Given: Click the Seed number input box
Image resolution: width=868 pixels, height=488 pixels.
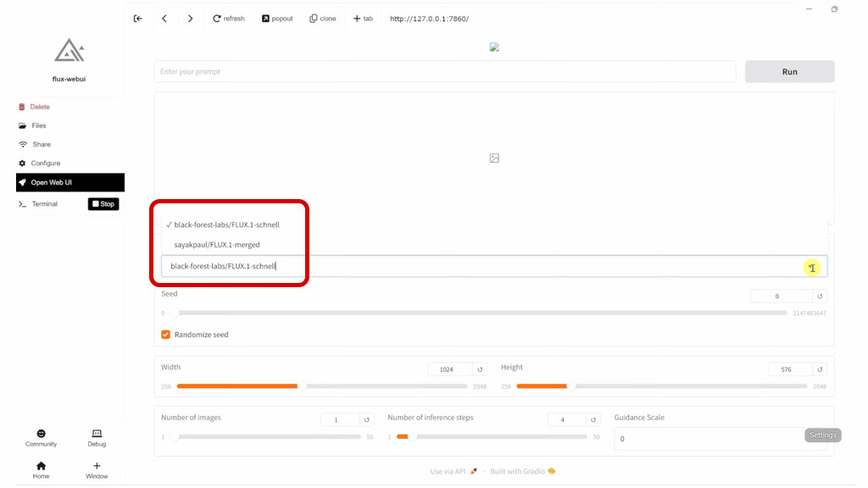Looking at the screenshot, I should [782, 296].
